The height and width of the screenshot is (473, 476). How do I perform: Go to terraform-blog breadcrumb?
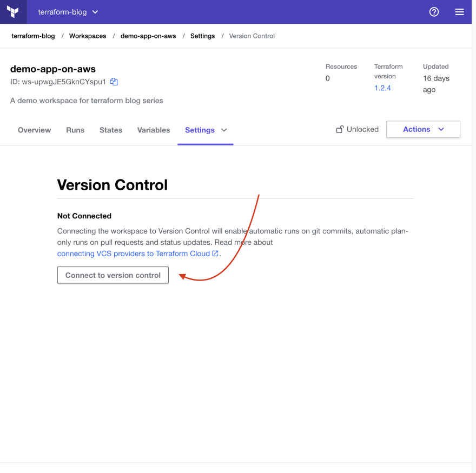coord(34,36)
